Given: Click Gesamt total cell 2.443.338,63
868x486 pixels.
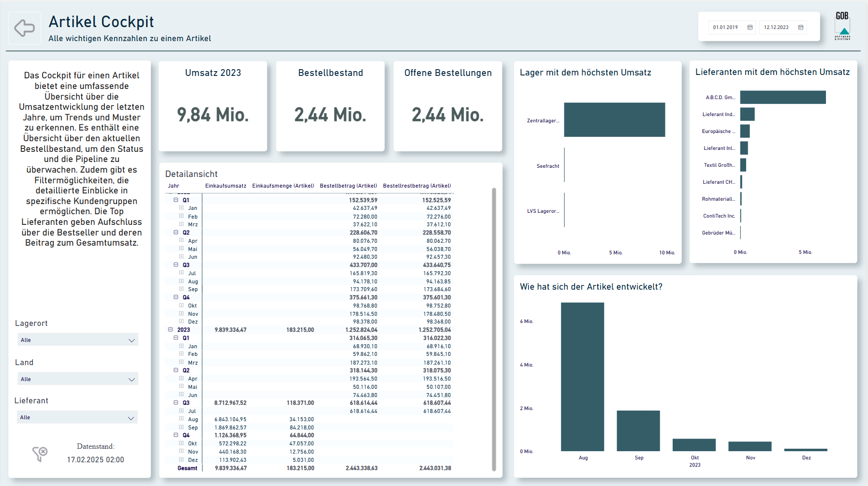Looking at the screenshot, I should [x=362, y=468].
